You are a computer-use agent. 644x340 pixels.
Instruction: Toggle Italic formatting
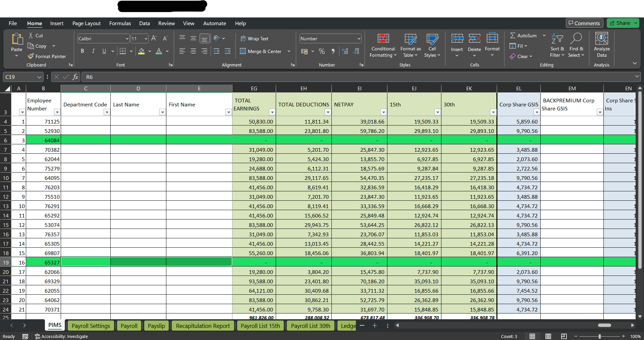pos(93,51)
